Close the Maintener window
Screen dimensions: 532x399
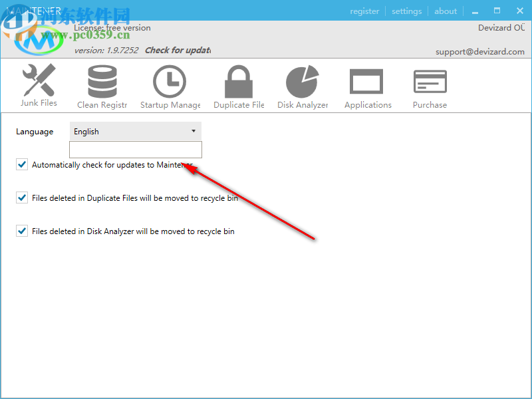tap(520, 11)
